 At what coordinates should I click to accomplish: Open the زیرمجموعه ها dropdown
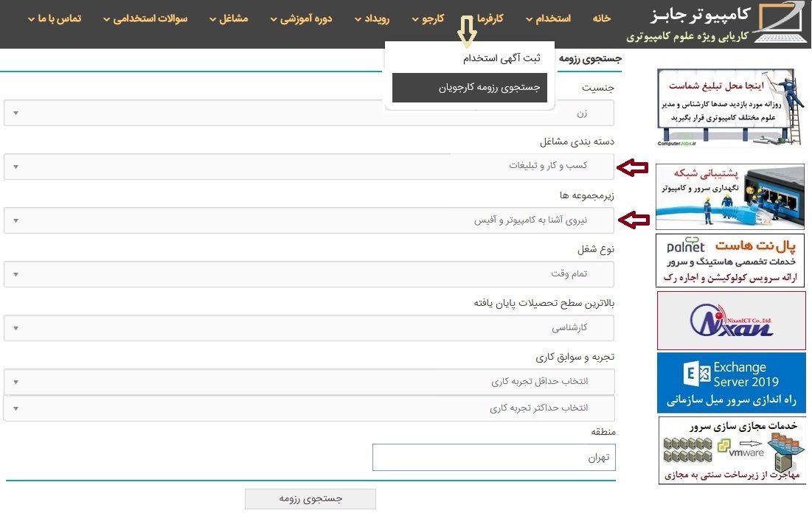tap(309, 220)
